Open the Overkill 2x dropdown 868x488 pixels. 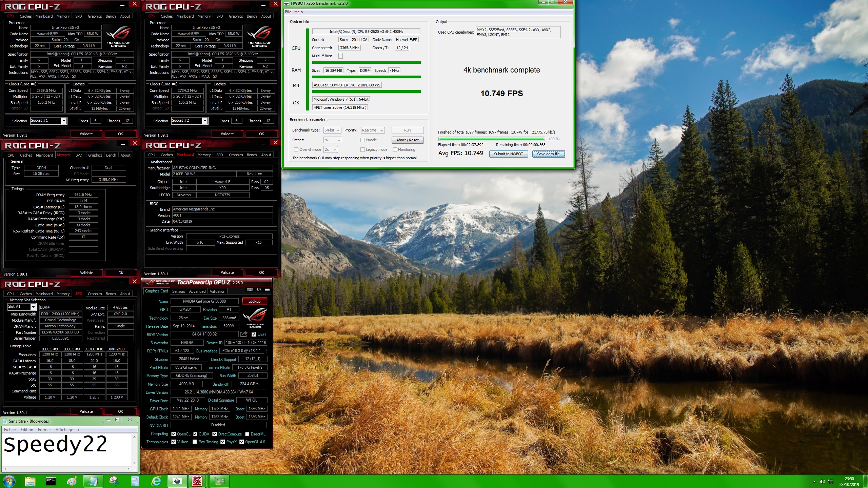pos(331,149)
